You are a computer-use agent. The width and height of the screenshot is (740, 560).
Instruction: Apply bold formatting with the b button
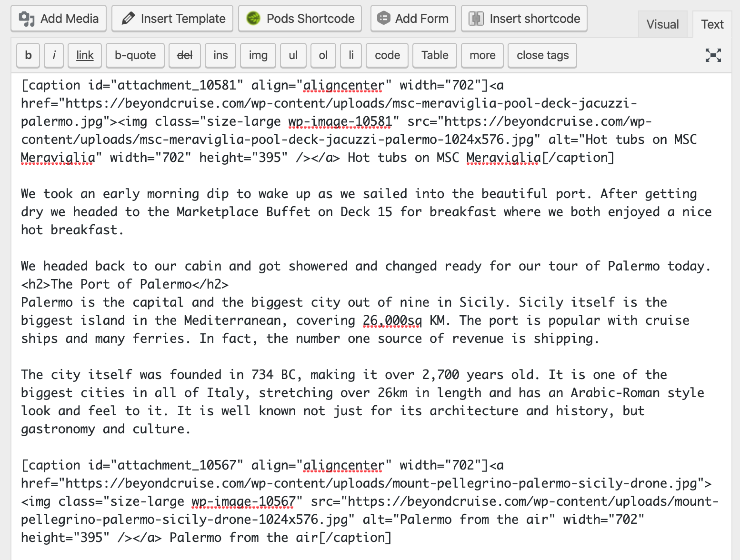28,56
